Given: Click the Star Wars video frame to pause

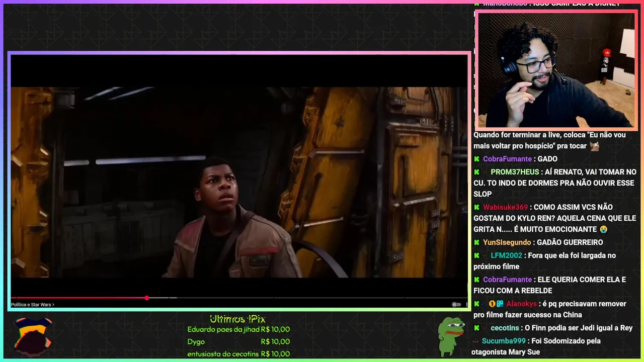Looking at the screenshot, I should click(239, 182).
